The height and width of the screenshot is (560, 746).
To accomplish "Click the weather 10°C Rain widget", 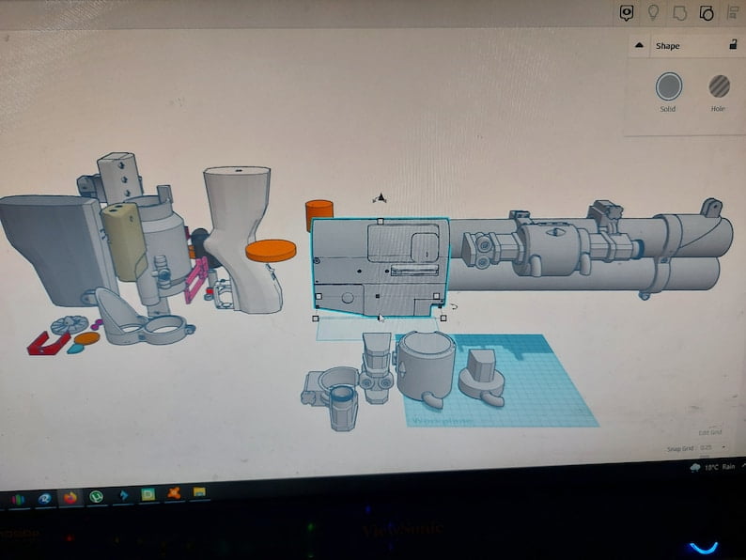I will (713, 467).
